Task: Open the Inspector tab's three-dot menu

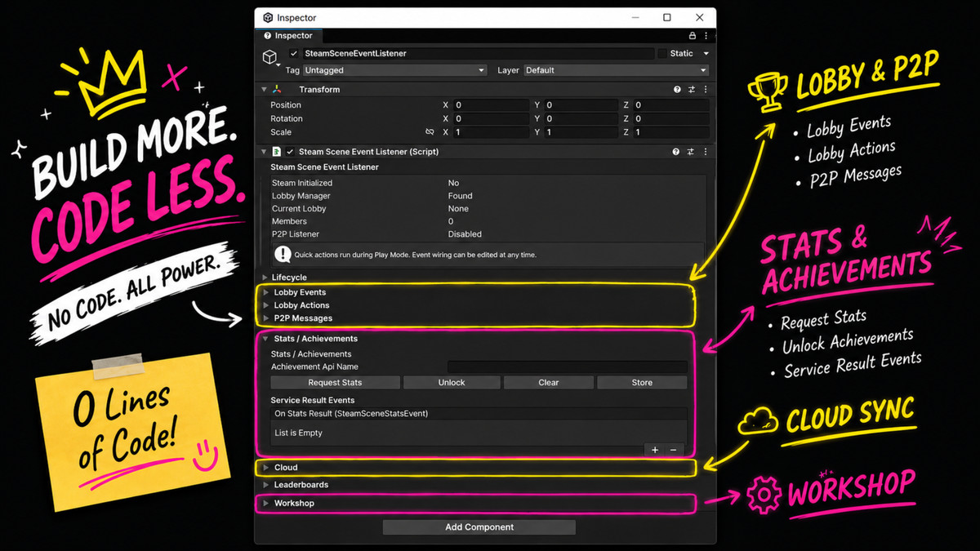Action: (x=706, y=36)
